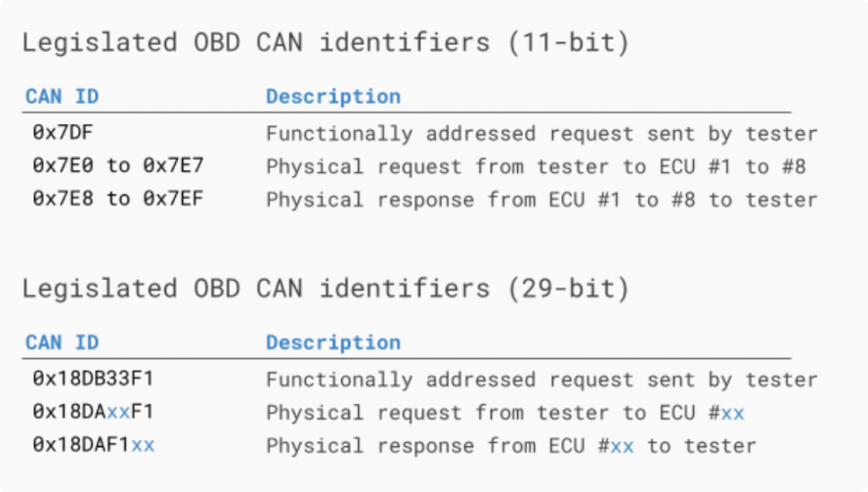Click the Description header in the 11-bit table
The width and height of the screenshot is (868, 492).
333,97
